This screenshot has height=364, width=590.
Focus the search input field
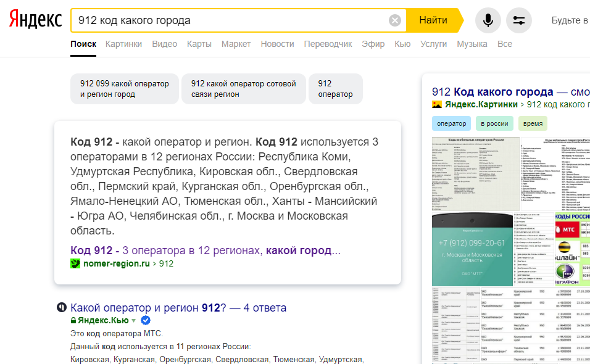(x=228, y=20)
